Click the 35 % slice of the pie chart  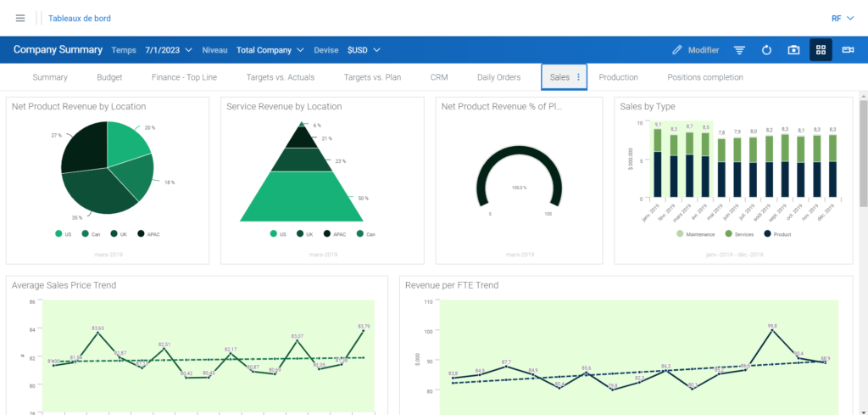100,193
